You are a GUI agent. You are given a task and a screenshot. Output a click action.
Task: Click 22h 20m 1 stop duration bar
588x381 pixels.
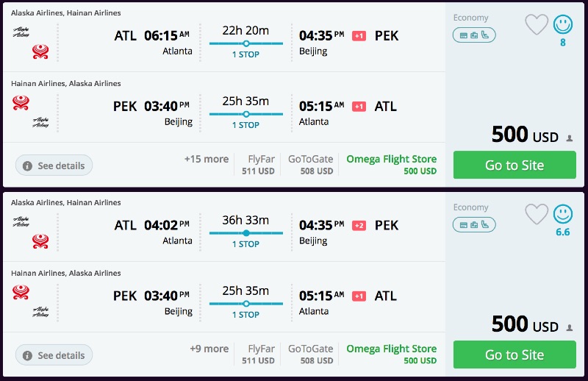tap(245, 43)
